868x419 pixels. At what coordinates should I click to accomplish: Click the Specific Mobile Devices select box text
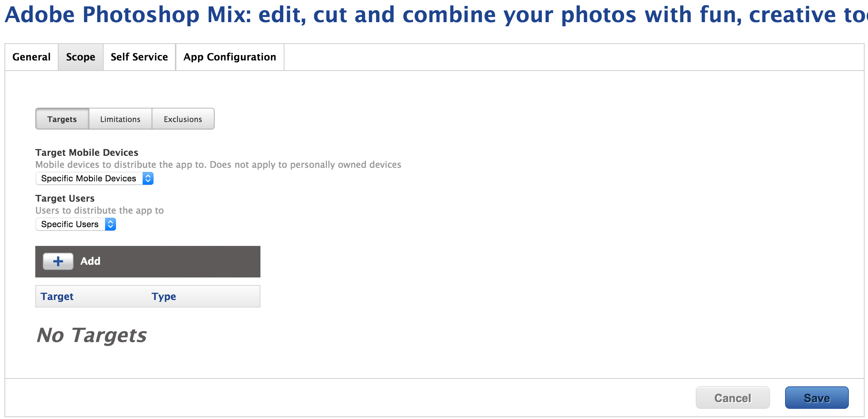[89, 178]
